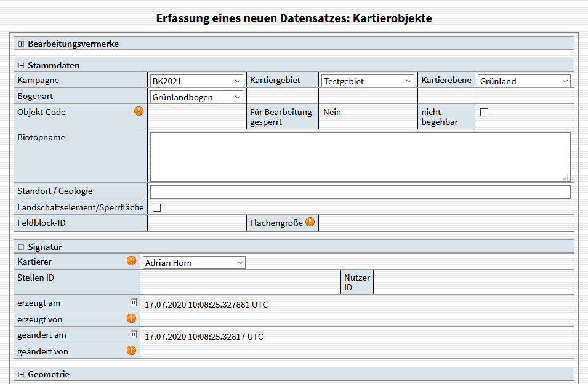Open the Bogenart dropdown showing Grünlandbogen
This screenshot has width=588, height=384.
click(196, 97)
